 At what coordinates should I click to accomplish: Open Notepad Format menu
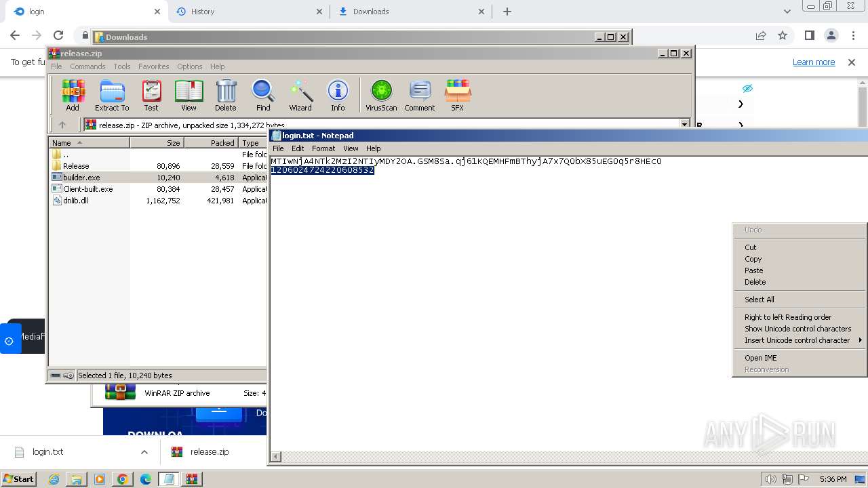(x=323, y=148)
